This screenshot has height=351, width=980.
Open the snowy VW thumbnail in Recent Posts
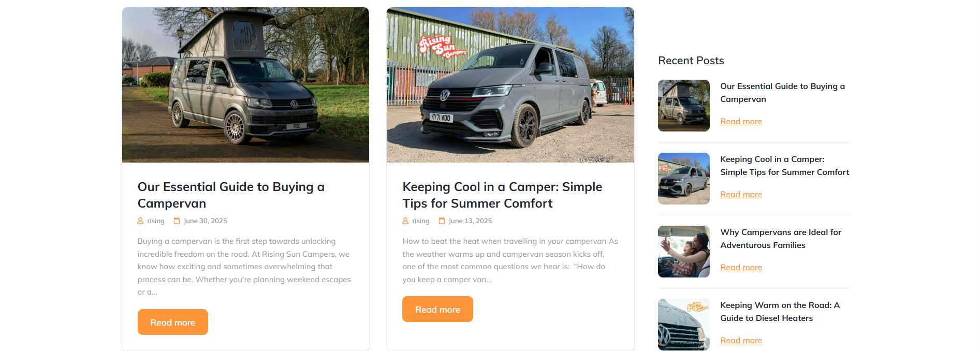[x=683, y=325]
